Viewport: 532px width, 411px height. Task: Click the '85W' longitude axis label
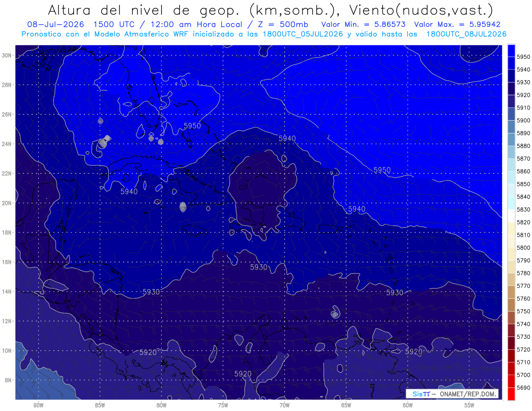click(100, 405)
